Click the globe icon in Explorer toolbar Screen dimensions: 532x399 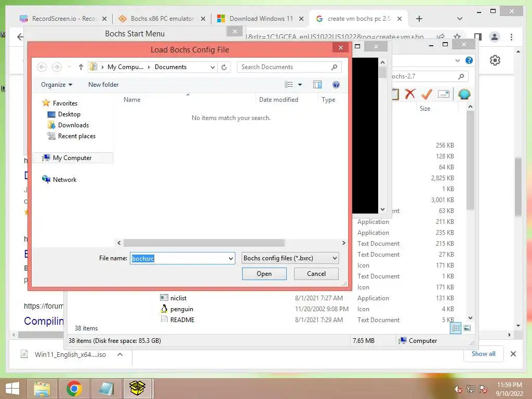(464, 94)
